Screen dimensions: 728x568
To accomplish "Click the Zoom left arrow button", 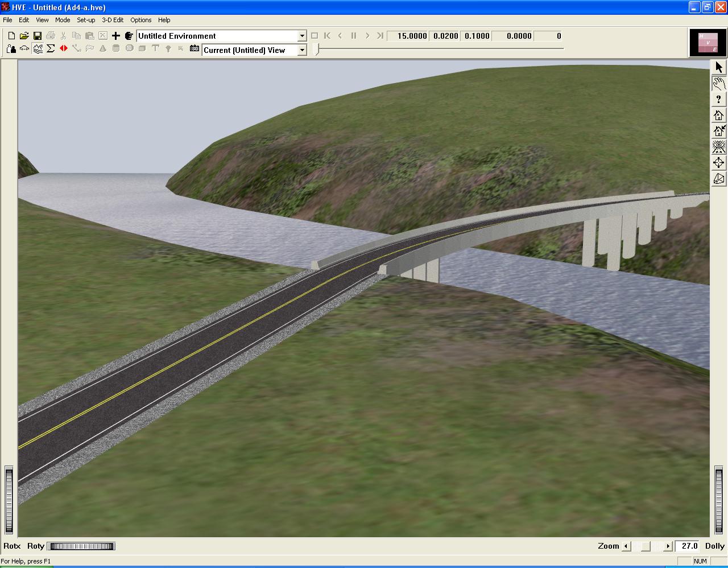I will click(626, 546).
